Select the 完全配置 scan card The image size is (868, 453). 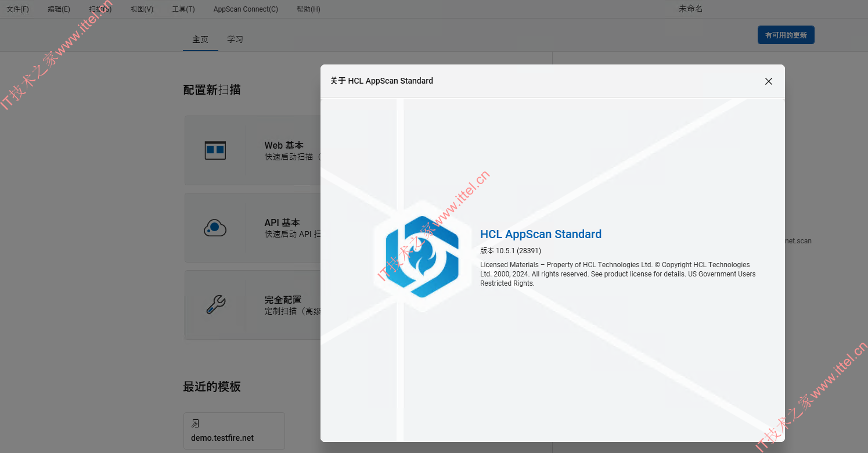[x=253, y=305]
